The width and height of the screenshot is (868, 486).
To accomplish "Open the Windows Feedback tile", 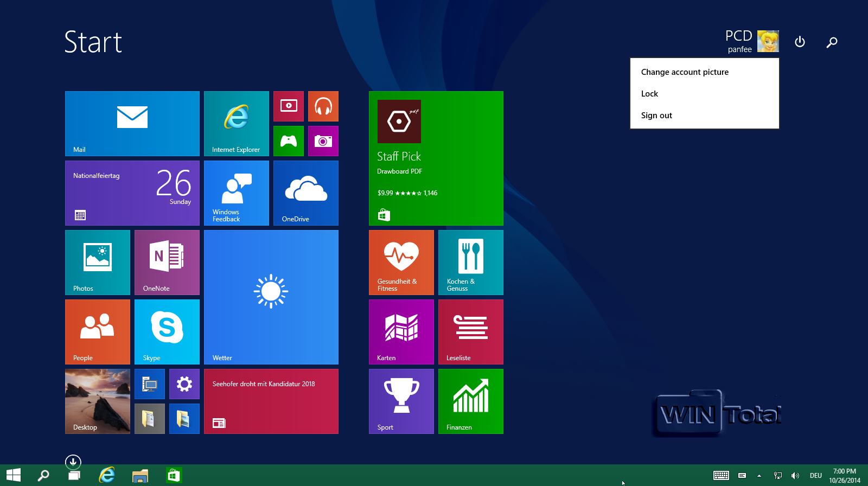I will point(237,193).
